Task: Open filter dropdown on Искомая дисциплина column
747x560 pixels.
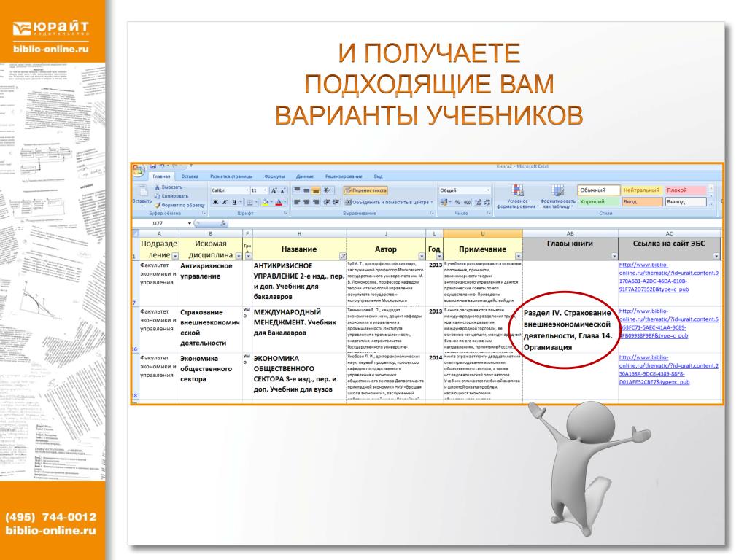Action: coord(239,256)
